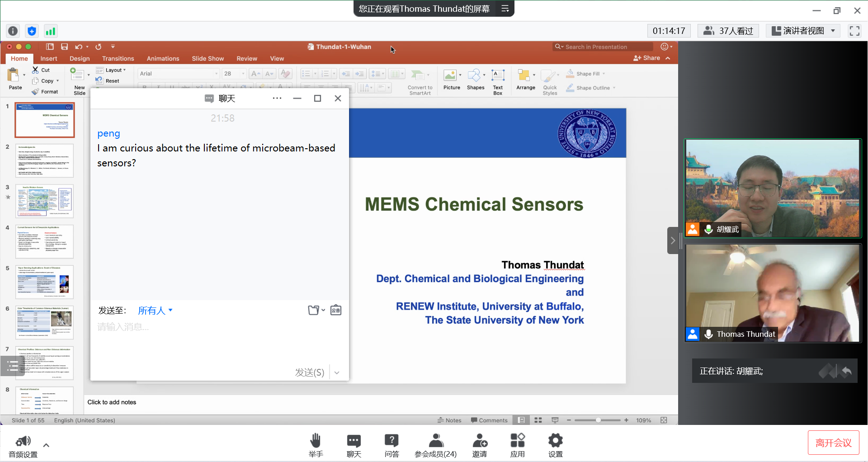The image size is (868, 462).
Task: Click the Raise Hand (举手) icon
Action: point(316,441)
